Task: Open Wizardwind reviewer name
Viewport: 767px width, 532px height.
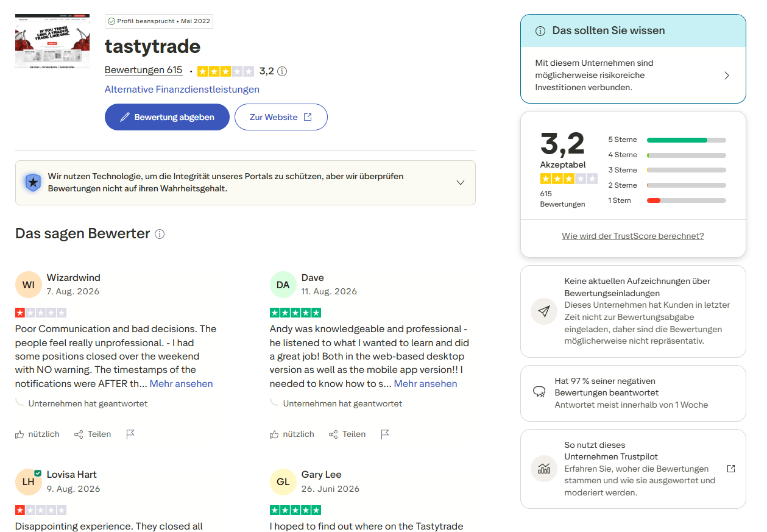Action: point(74,278)
